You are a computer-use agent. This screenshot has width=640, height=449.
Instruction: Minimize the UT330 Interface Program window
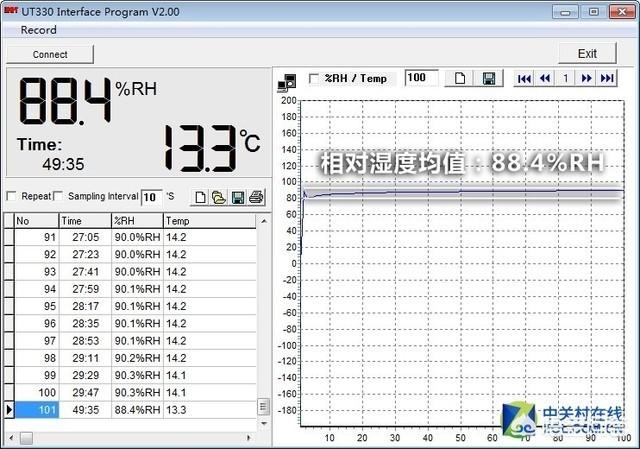[x=565, y=11]
